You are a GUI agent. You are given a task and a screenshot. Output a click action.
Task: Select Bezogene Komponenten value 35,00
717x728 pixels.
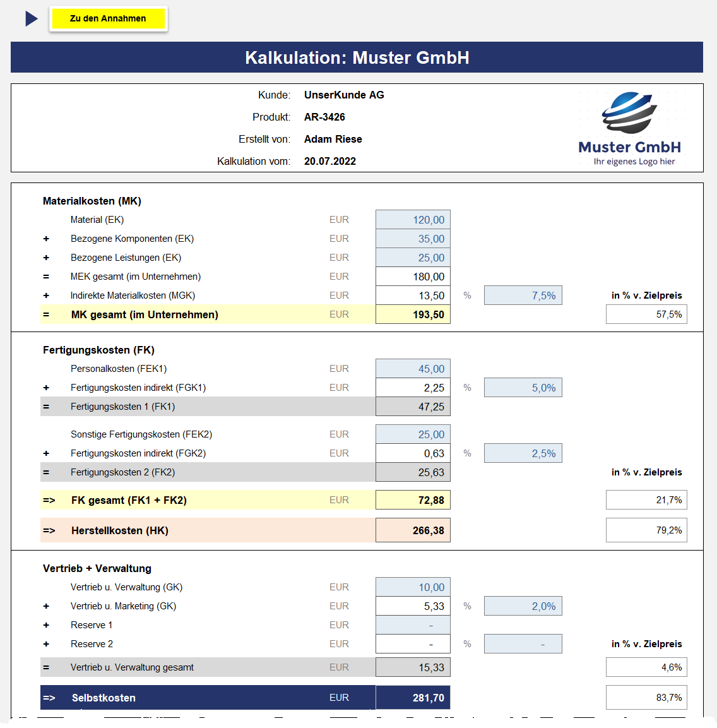pos(413,239)
